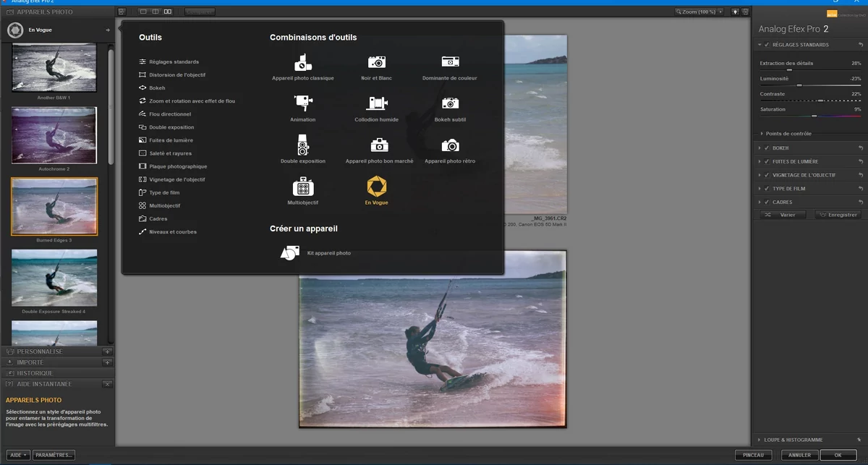The width and height of the screenshot is (868, 465).
Task: Open the Zoom (100 %) dropdown
Action: 699,12
